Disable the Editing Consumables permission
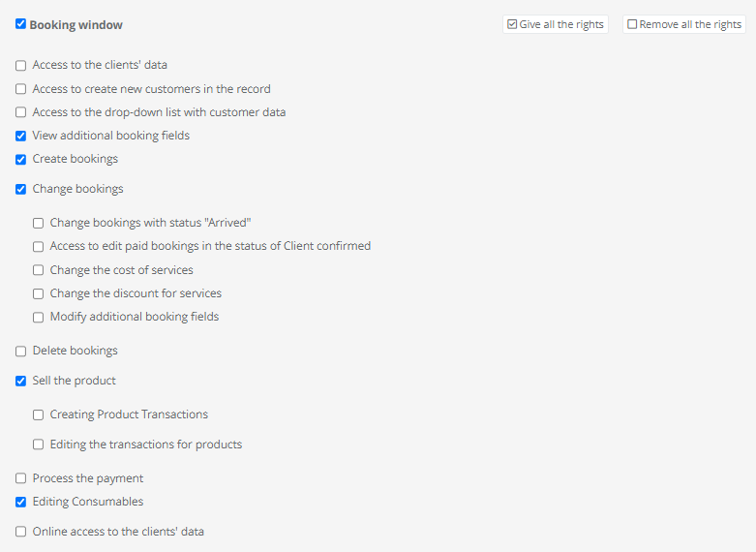 point(21,502)
